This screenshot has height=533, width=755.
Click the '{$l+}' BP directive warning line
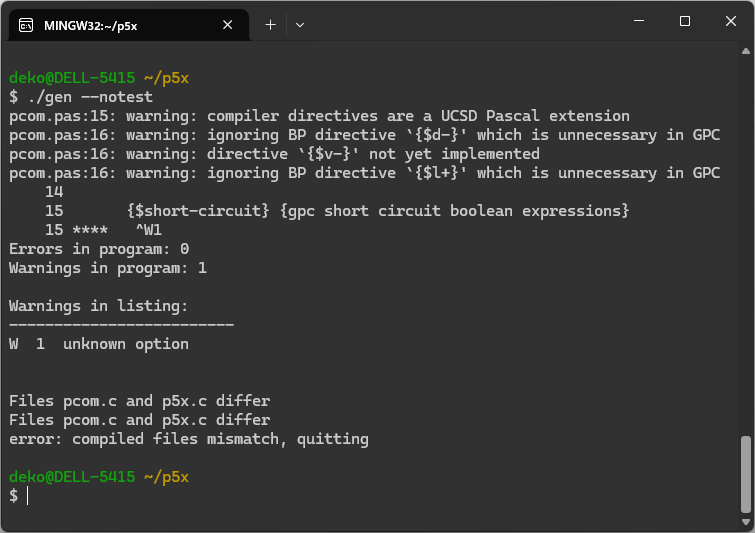(364, 173)
